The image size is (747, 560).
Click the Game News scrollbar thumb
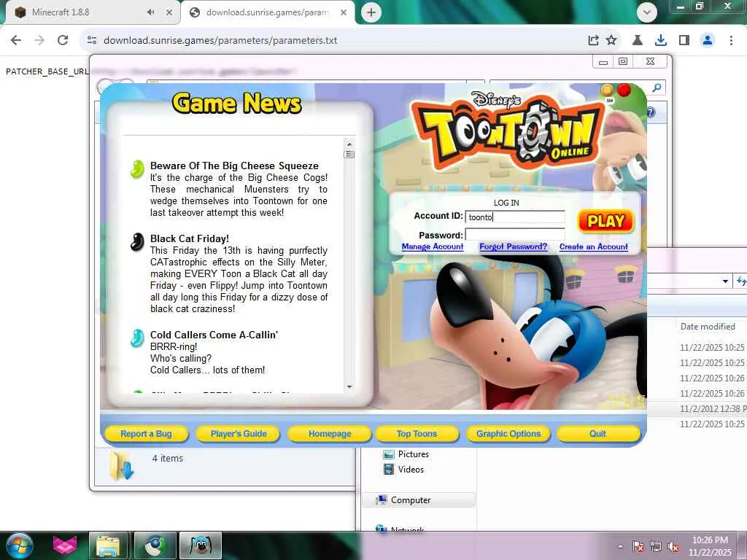[349, 155]
